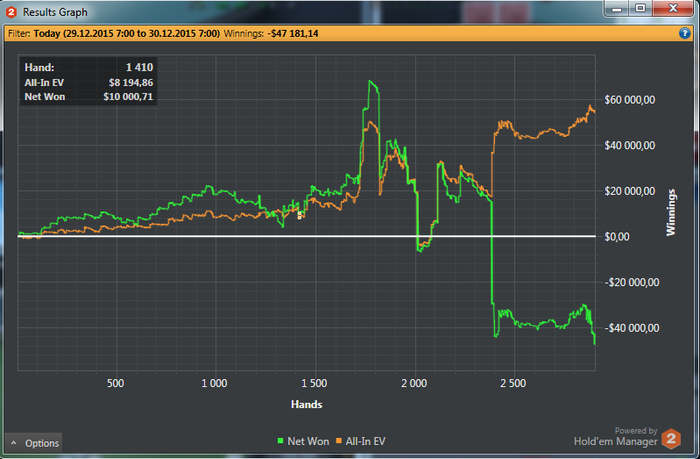The image size is (700, 459).
Task: Click the 500 hands axis label
Action: pyautogui.click(x=116, y=383)
